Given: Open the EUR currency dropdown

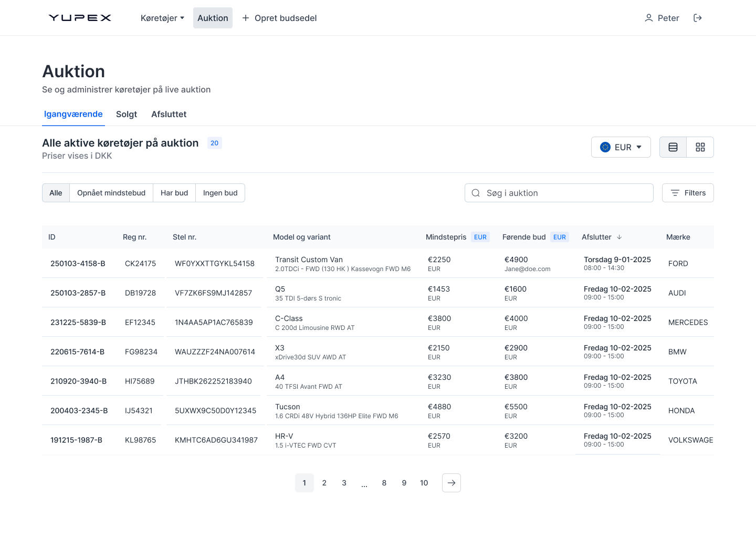Looking at the screenshot, I should tap(621, 147).
